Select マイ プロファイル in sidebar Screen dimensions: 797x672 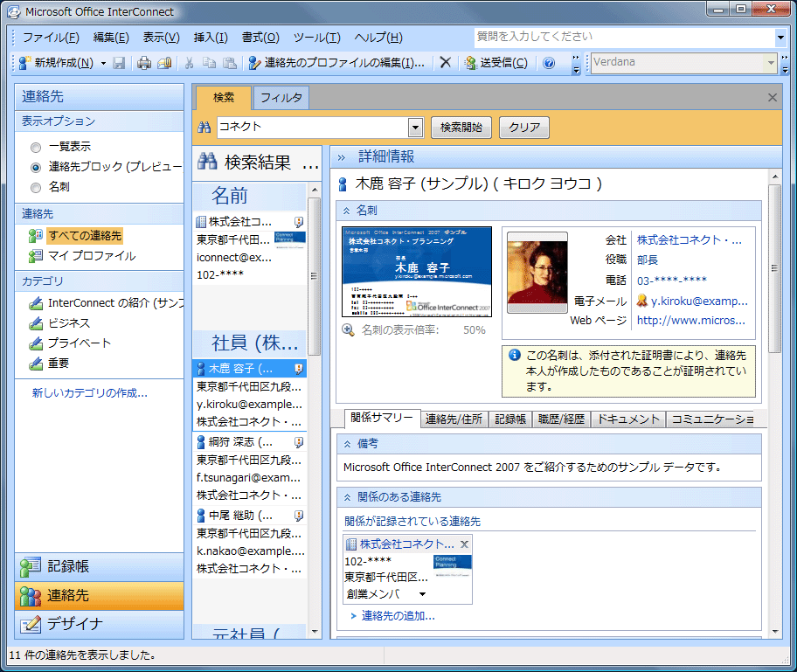tap(92, 256)
